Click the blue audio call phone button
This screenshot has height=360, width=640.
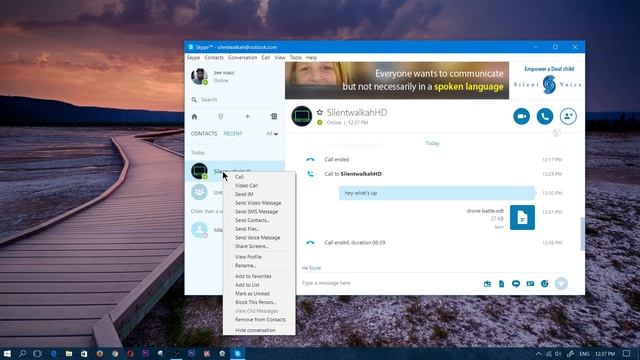click(544, 116)
